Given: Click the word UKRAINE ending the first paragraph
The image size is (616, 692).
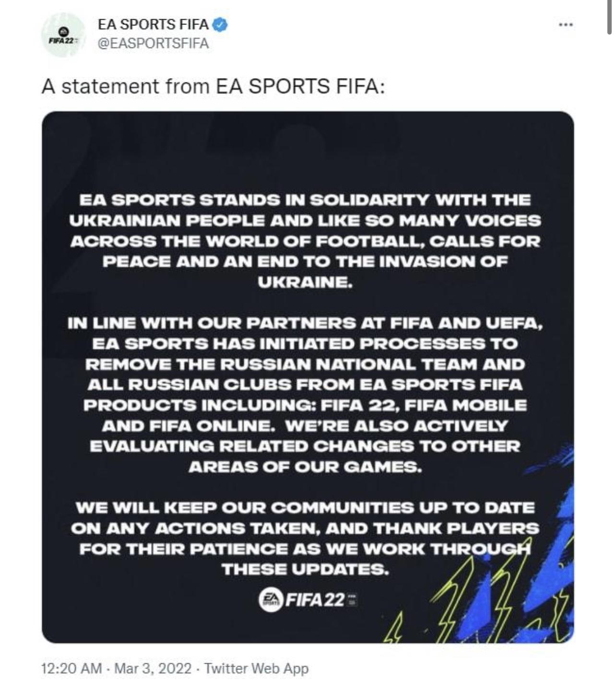Looking at the screenshot, I should 305,282.
